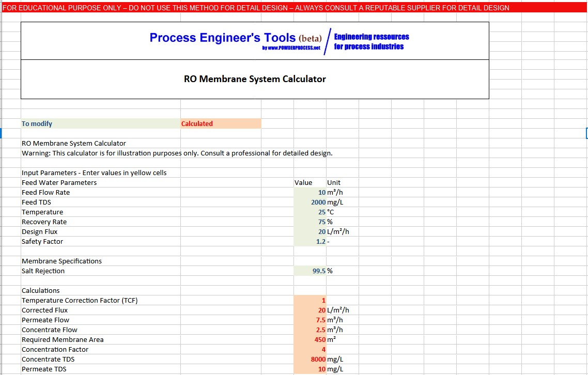This screenshot has width=588, height=375.
Task: Select the Design Flux value cell
Action: click(310, 231)
